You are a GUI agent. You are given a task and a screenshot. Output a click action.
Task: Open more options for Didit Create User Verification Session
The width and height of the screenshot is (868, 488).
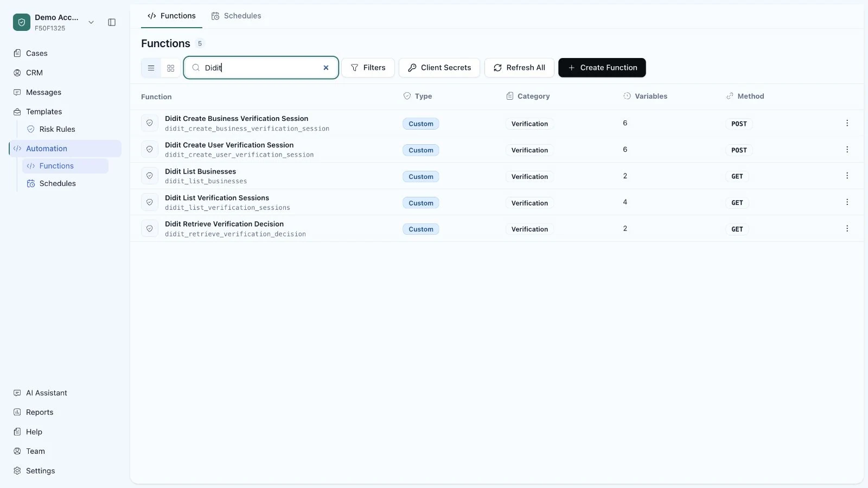pyautogui.click(x=847, y=149)
